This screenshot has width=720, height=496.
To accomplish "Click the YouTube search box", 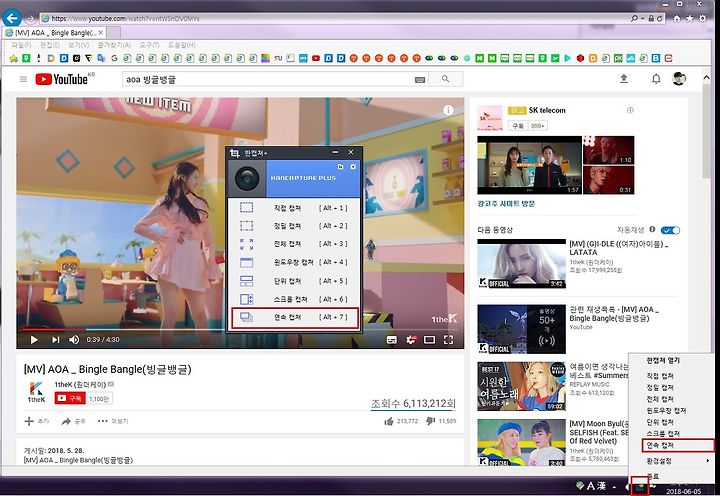I will pyautogui.click(x=269, y=79).
